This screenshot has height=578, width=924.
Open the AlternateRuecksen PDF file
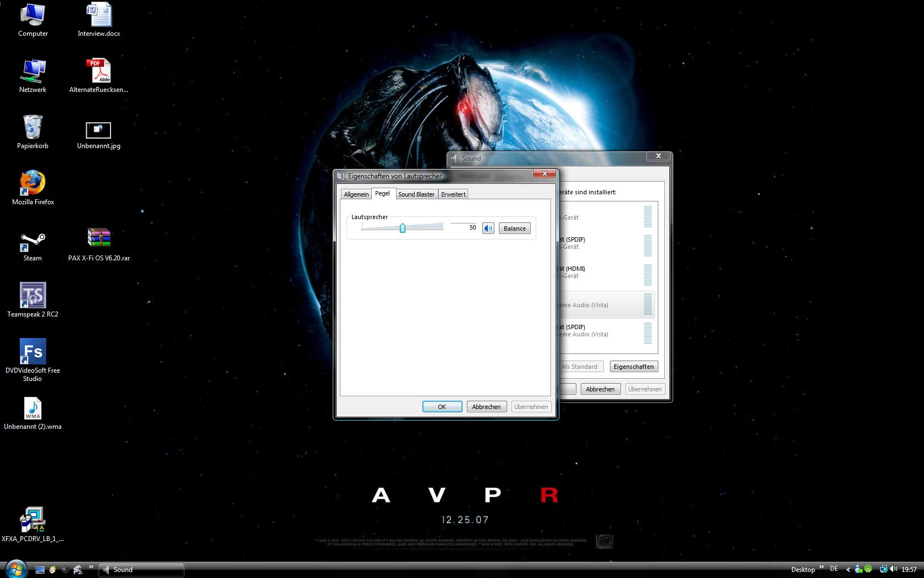pyautogui.click(x=99, y=77)
